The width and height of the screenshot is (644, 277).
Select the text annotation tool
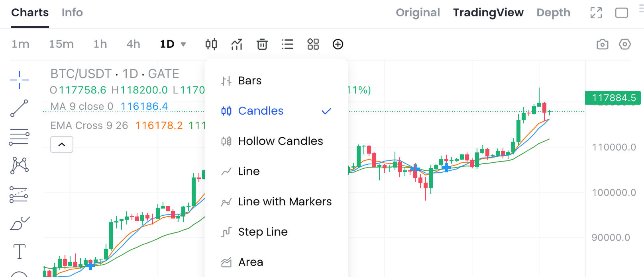pyautogui.click(x=19, y=252)
